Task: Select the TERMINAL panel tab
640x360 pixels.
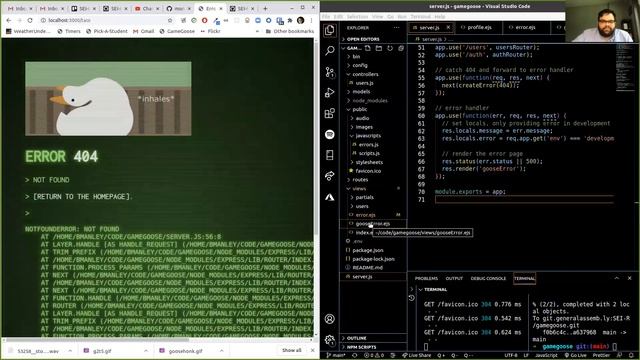Action: [x=524, y=278]
